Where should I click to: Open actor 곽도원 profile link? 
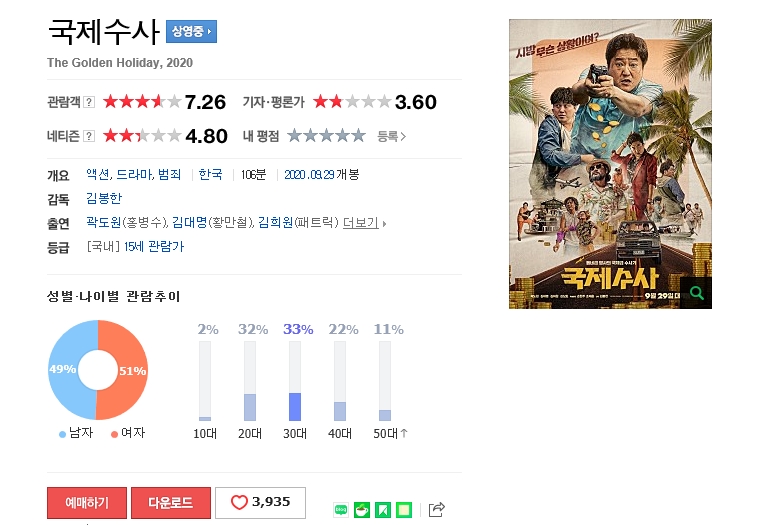104,222
